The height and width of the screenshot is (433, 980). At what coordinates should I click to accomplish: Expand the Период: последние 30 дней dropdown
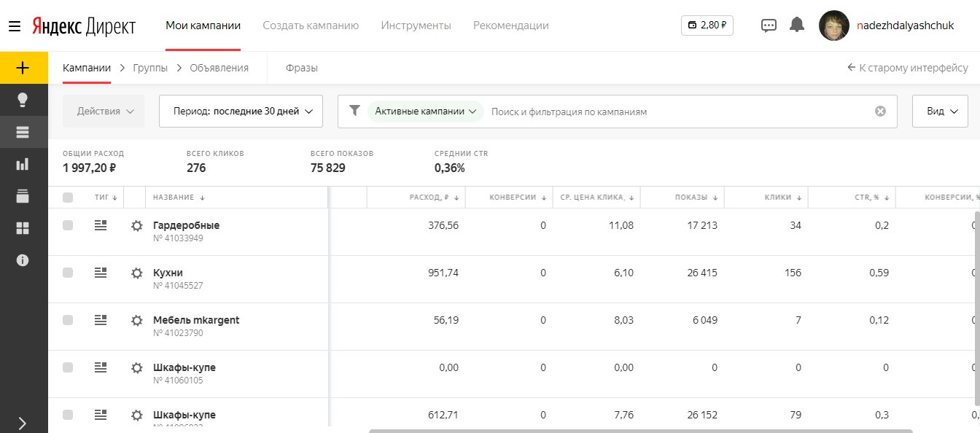tap(241, 112)
